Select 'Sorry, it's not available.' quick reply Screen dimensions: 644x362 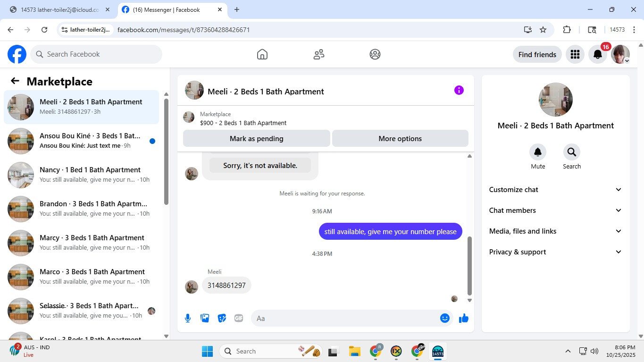pyautogui.click(x=260, y=166)
